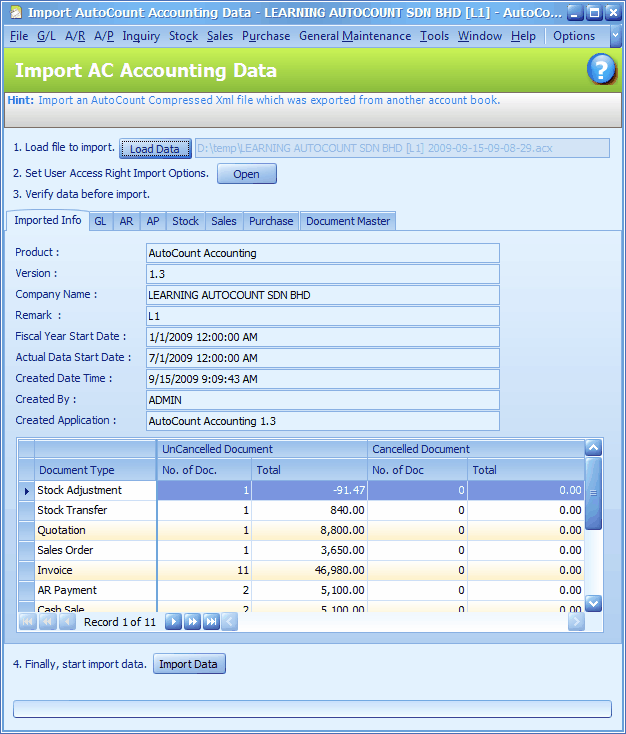Click the Created Application field

click(x=323, y=421)
